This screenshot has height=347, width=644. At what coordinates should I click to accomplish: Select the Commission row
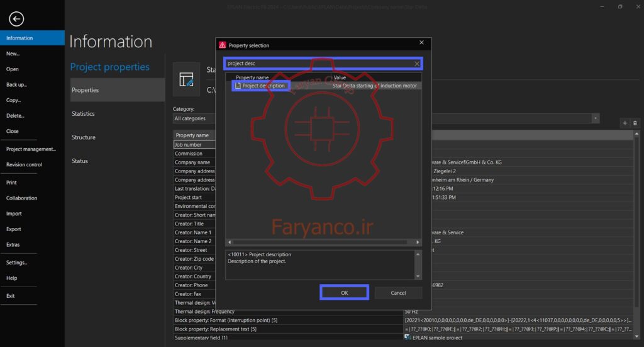[194, 154]
